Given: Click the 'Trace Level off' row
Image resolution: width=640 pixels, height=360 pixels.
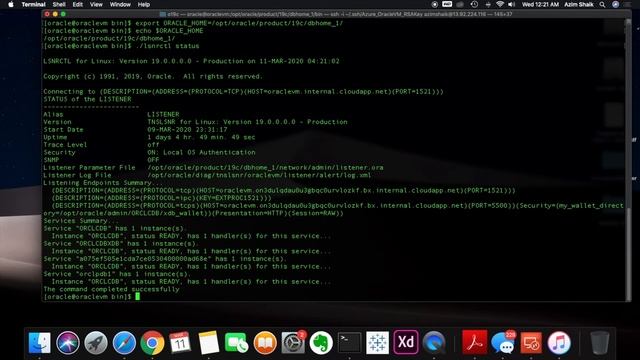Looking at the screenshot, I should click(101, 144).
